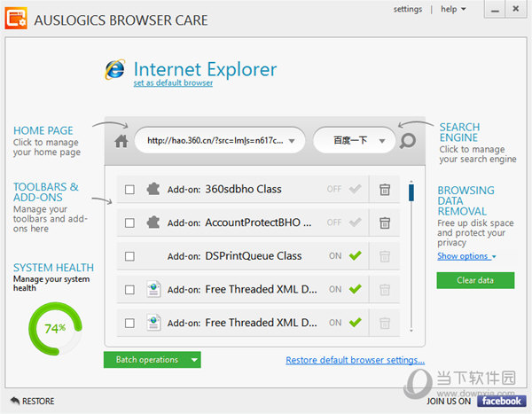Screen dimensions: 532x414
Task: Click the search engine magnifier icon
Action: pyautogui.click(x=408, y=141)
